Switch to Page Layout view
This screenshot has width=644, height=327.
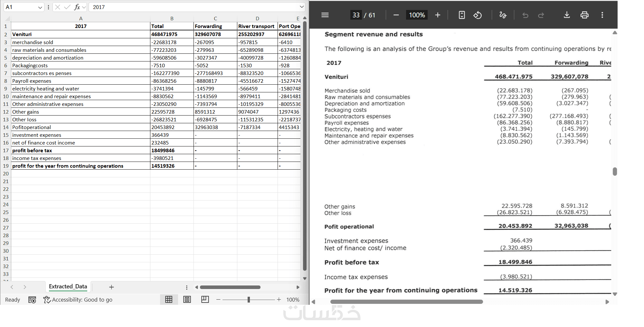tap(187, 299)
